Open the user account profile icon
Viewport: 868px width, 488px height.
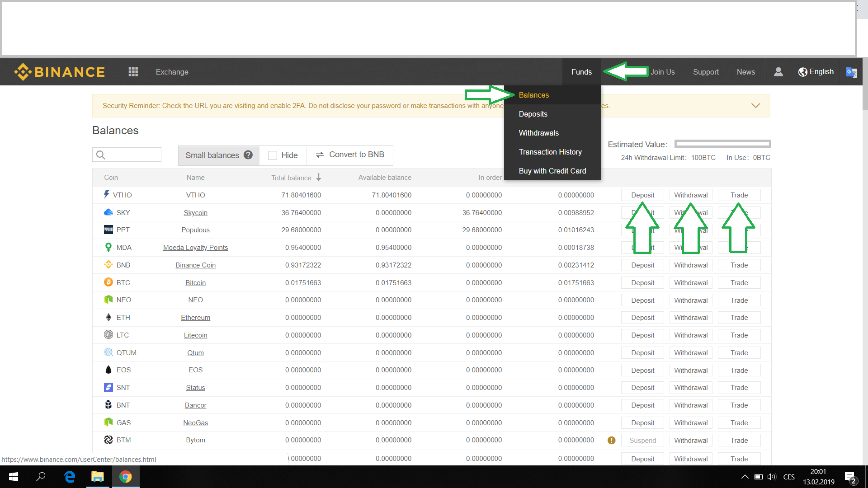778,72
